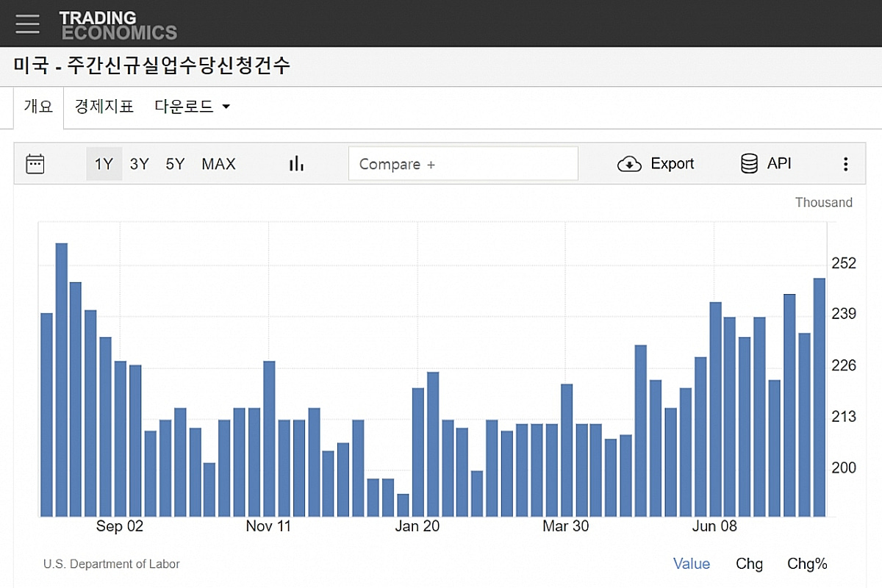Switch display mode to Chg%
This screenshot has width=882, height=588.
point(807,564)
